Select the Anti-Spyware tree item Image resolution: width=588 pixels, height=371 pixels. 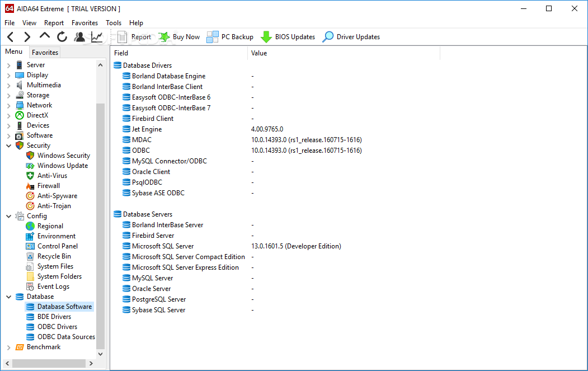coord(51,196)
